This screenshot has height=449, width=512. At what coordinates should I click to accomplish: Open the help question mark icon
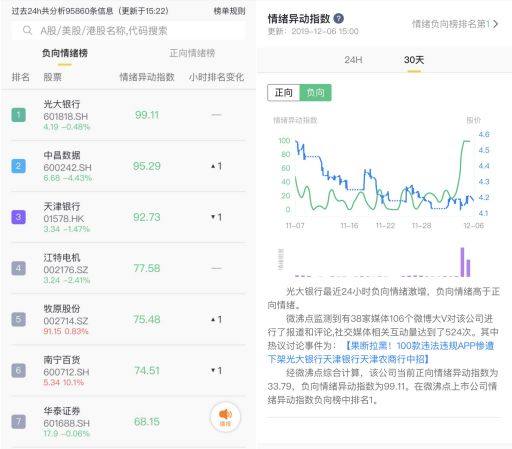(x=339, y=18)
